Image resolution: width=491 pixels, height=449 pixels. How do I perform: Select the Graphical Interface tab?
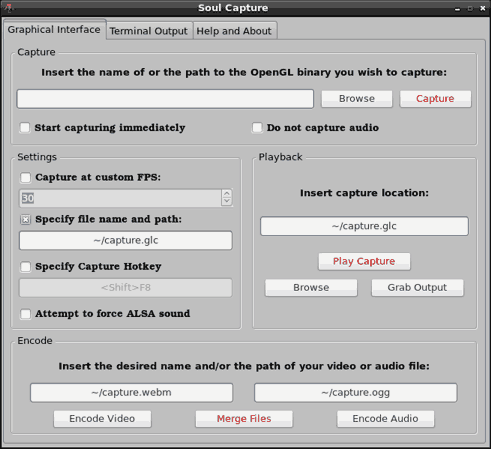54,29
